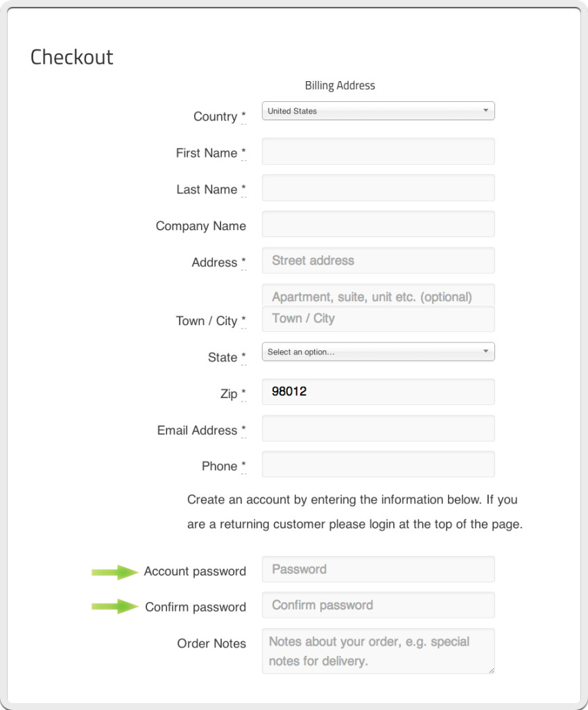The width and height of the screenshot is (588, 710).
Task: Select the Company Name field
Action: pyautogui.click(x=379, y=224)
